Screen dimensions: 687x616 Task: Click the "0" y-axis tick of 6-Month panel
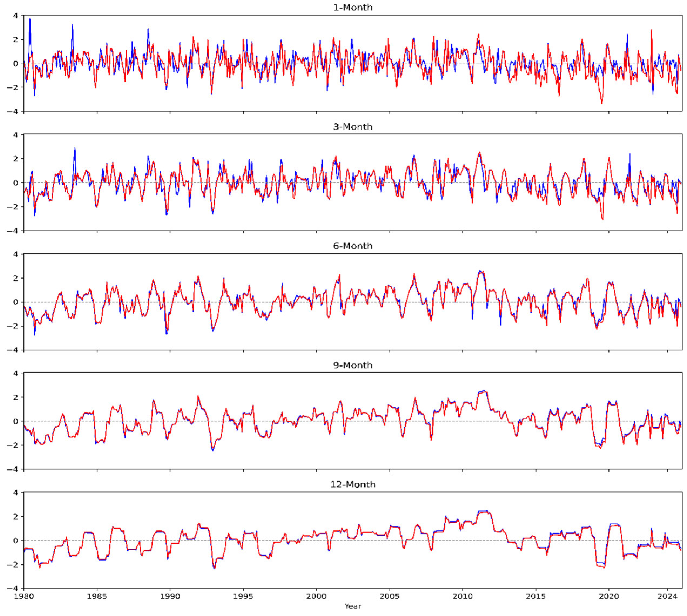16,302
